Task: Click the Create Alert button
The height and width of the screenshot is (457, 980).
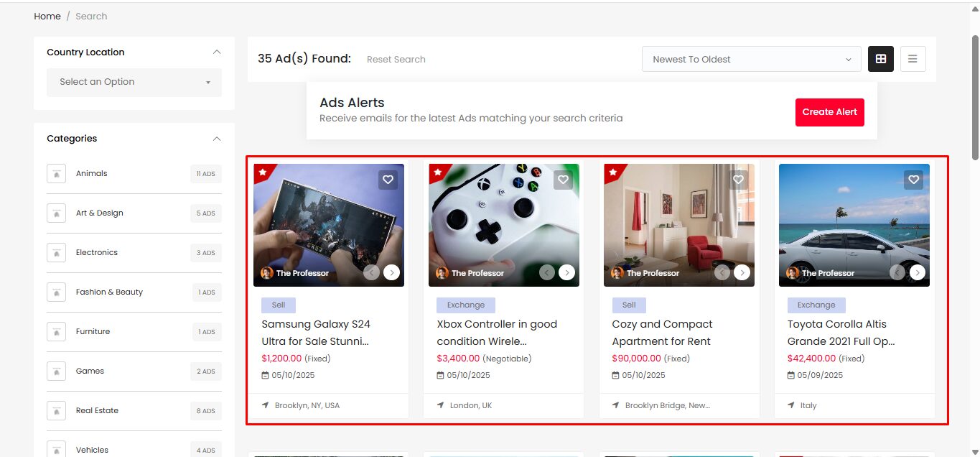Action: point(829,112)
